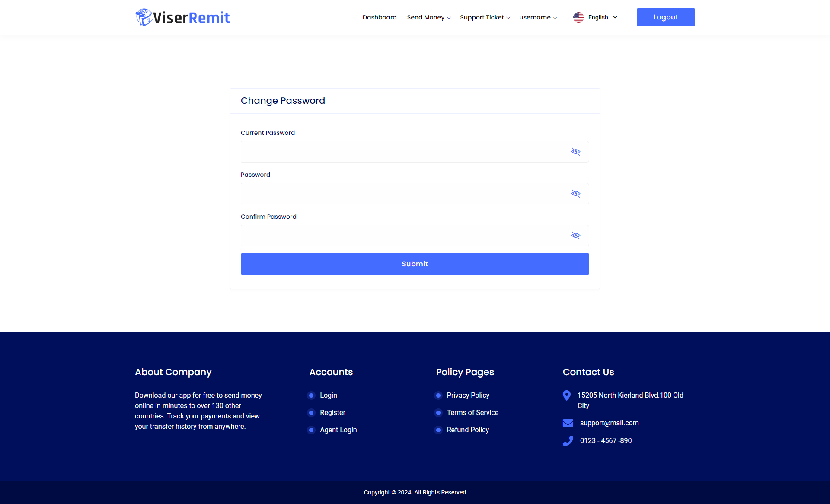The width and height of the screenshot is (830, 504).
Task: Focus the Current Password input field
Action: [x=402, y=152]
